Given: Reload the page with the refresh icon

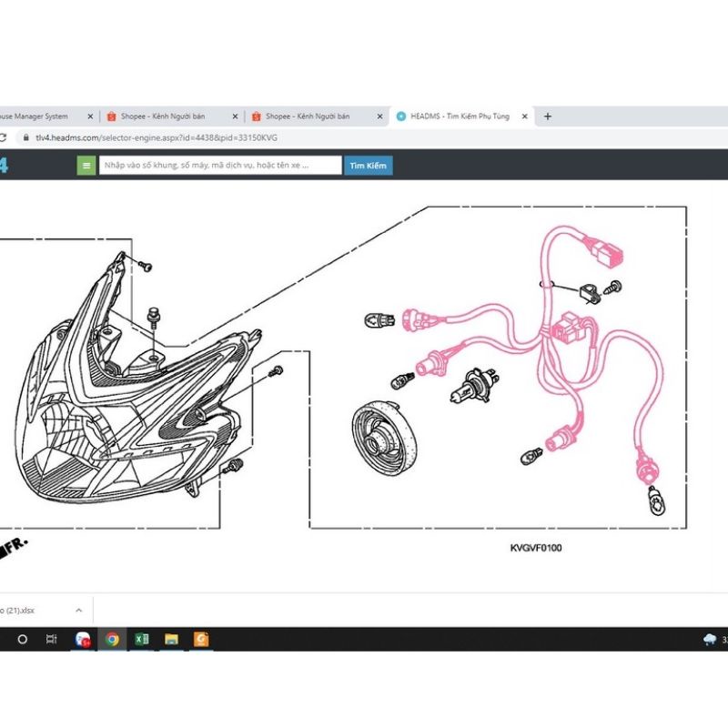Looking at the screenshot, I should point(3,137).
